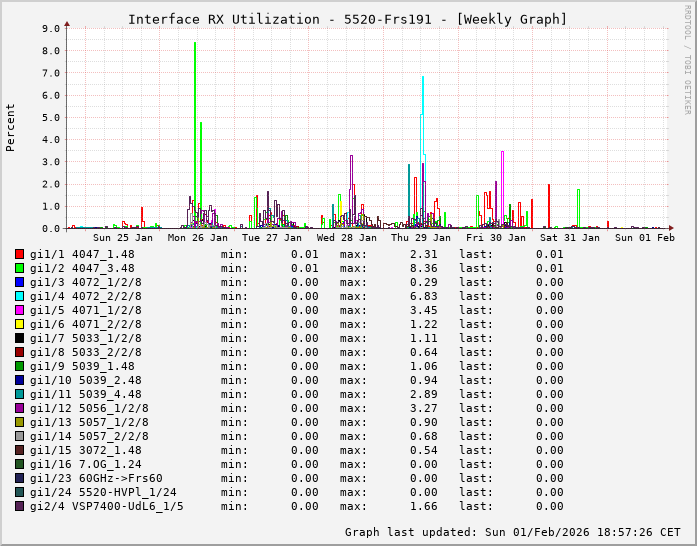Click the Graph last updated timestamp
Image resolution: width=697 pixels, height=546 pixels.
click(512, 532)
